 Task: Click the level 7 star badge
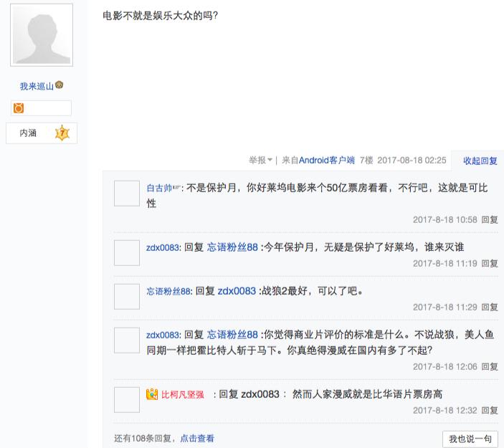[x=62, y=133]
